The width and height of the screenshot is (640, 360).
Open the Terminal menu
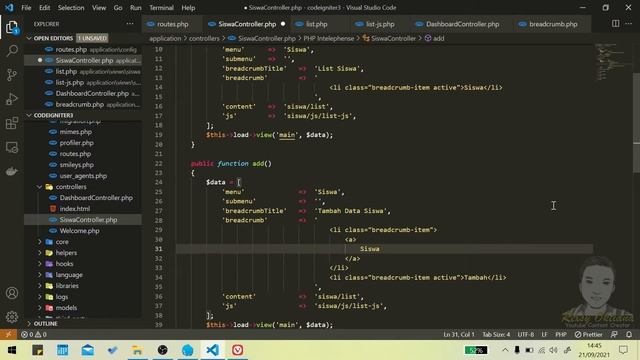tap(161, 7)
